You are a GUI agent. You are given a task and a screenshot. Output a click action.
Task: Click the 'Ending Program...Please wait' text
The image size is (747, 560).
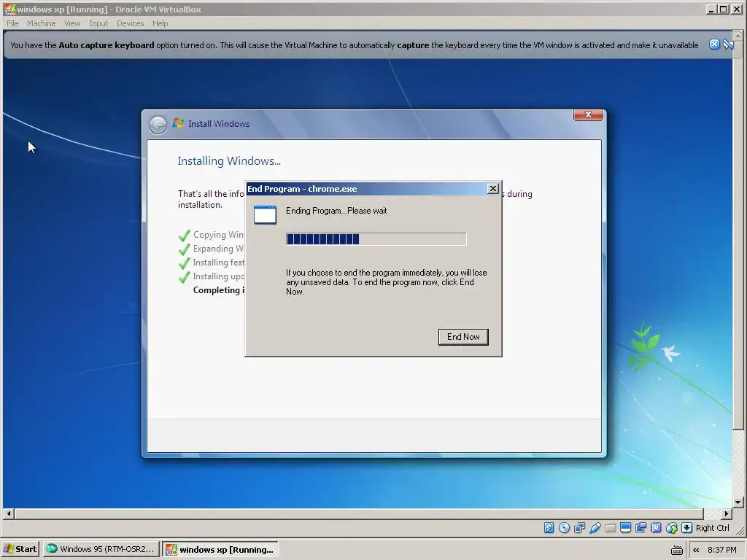336,211
